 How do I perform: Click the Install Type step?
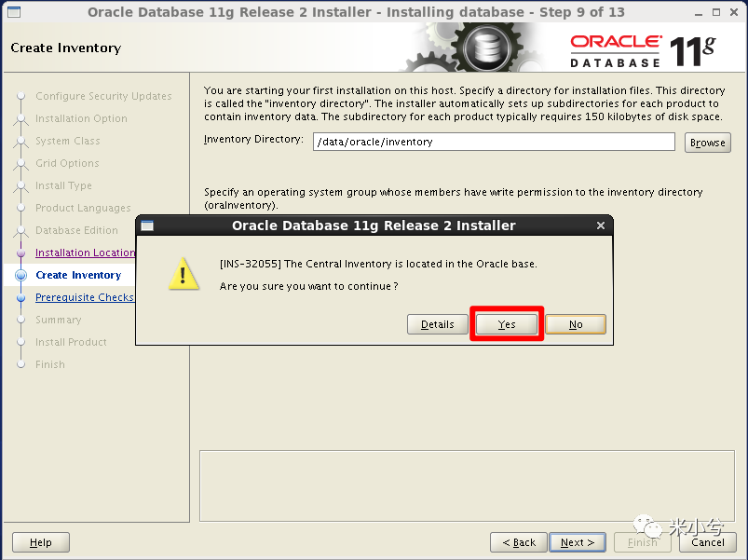click(63, 185)
